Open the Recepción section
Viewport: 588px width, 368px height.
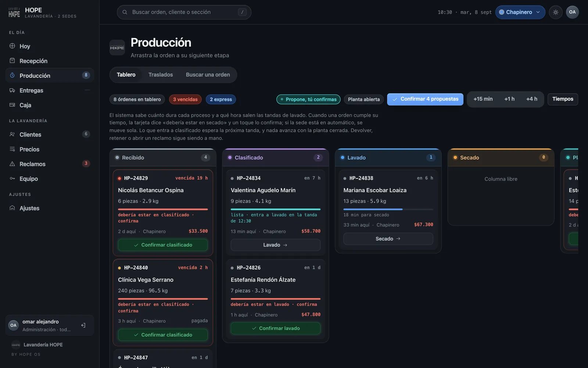50,61
